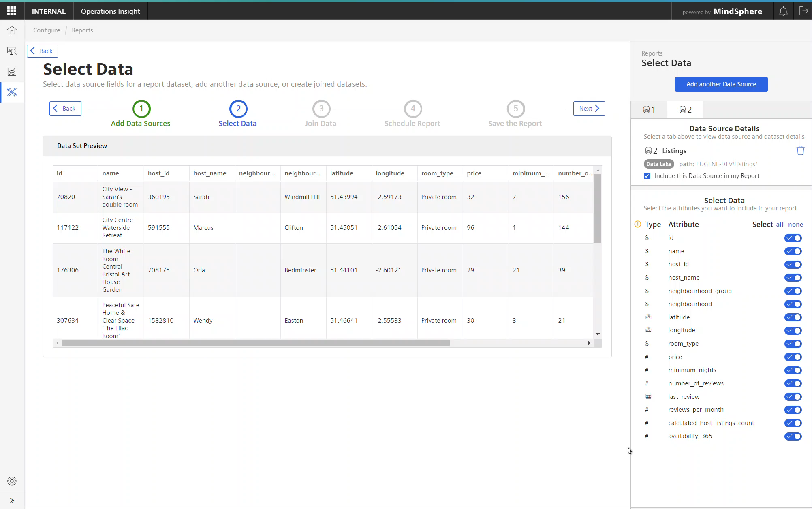Toggle the price attribute switch
Screen dimensions: 812x509
tap(793, 357)
